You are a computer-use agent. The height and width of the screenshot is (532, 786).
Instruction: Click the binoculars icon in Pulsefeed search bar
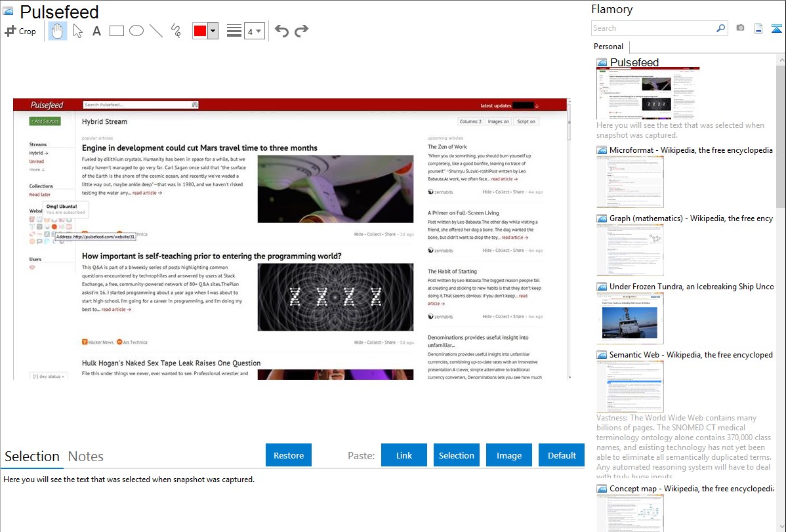point(195,105)
